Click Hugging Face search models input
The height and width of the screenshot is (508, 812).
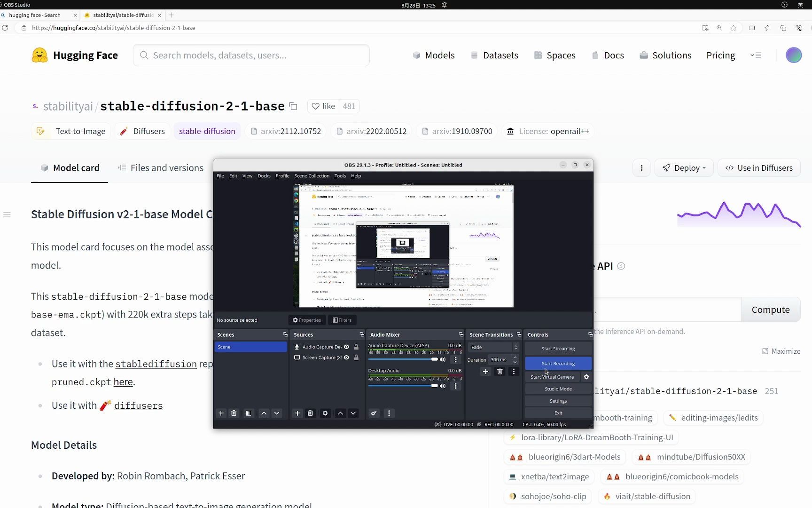(x=251, y=56)
